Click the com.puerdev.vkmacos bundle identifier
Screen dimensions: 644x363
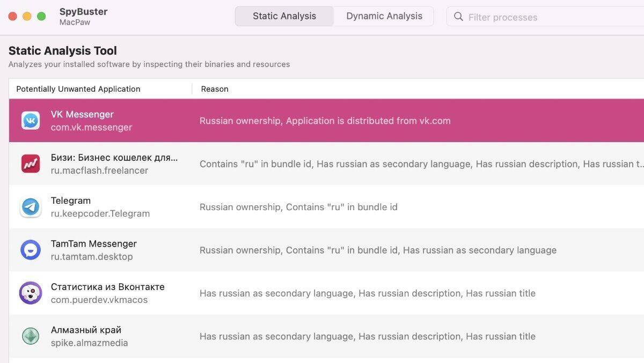pyautogui.click(x=99, y=300)
